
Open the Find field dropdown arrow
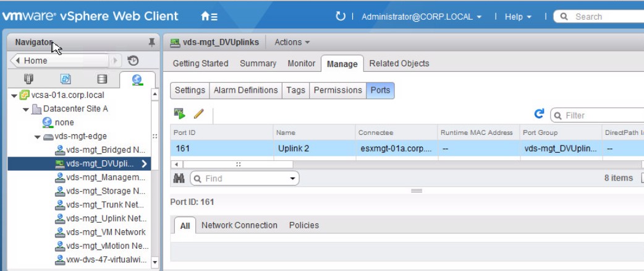292,178
